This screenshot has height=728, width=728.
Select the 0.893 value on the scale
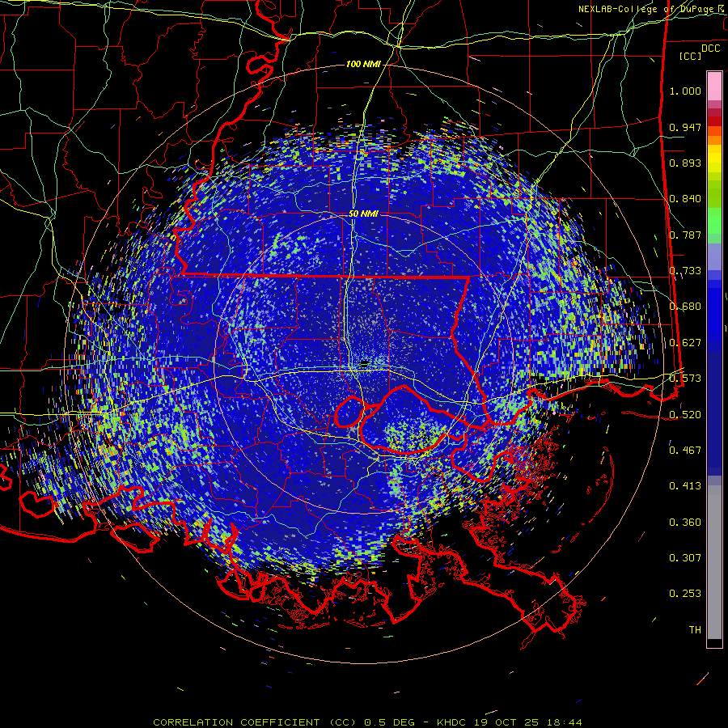[x=685, y=163]
